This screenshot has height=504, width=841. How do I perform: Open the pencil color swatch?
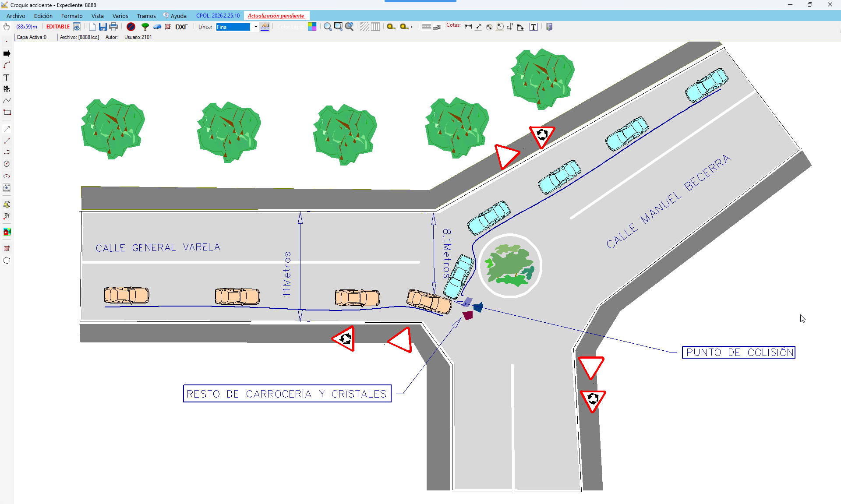pos(312,27)
